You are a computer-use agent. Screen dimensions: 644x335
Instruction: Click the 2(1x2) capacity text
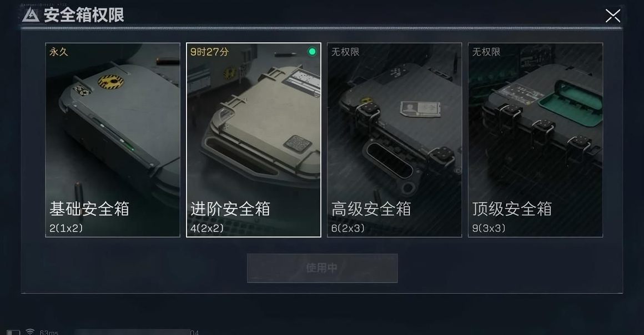tap(66, 228)
